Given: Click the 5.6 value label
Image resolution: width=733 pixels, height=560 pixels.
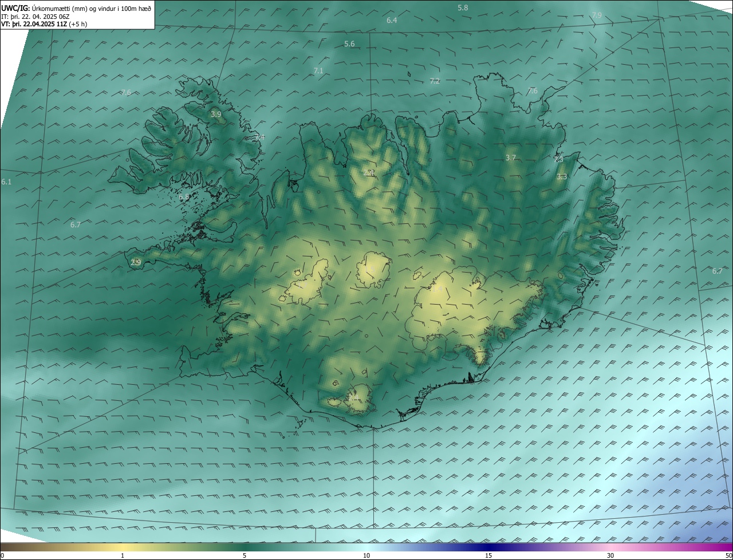Looking at the screenshot, I should point(349,44).
